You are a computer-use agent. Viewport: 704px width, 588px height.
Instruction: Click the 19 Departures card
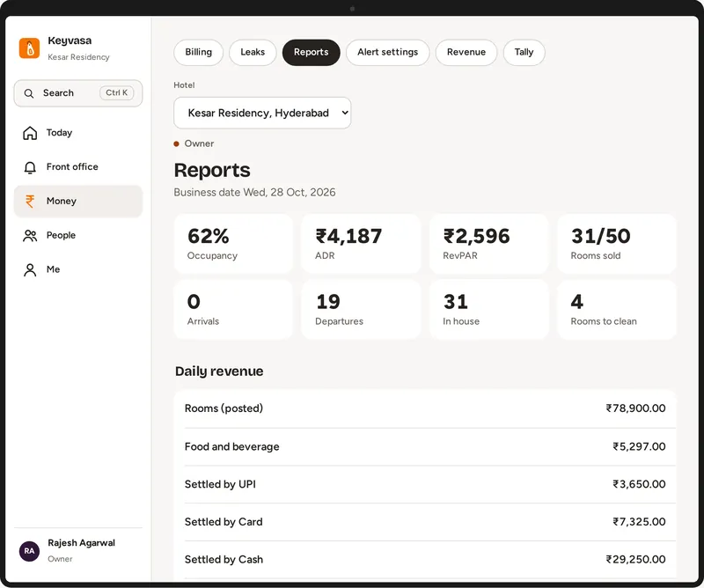coord(361,310)
